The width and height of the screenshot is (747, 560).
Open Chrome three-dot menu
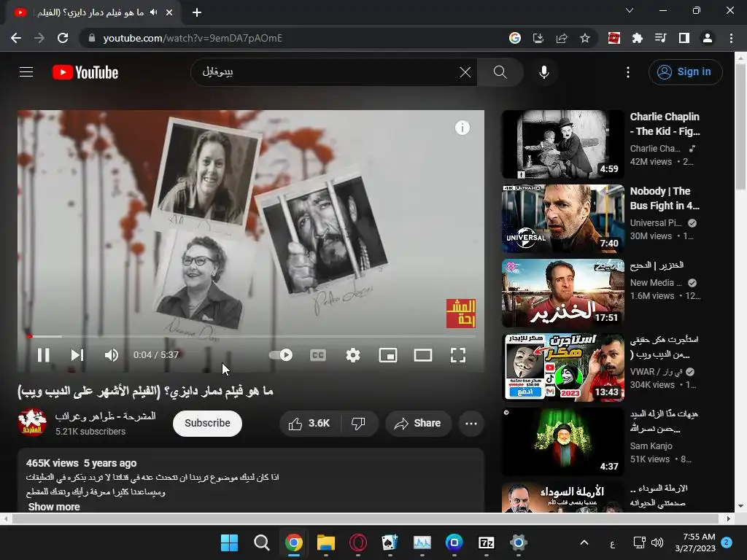731,38
